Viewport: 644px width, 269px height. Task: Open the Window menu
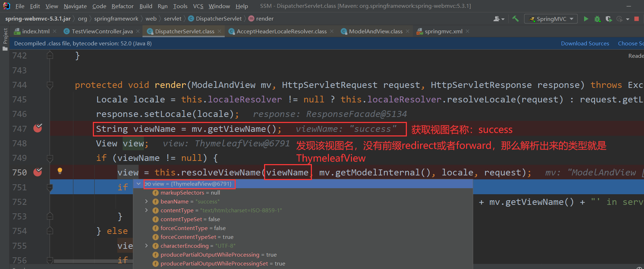coord(219,6)
